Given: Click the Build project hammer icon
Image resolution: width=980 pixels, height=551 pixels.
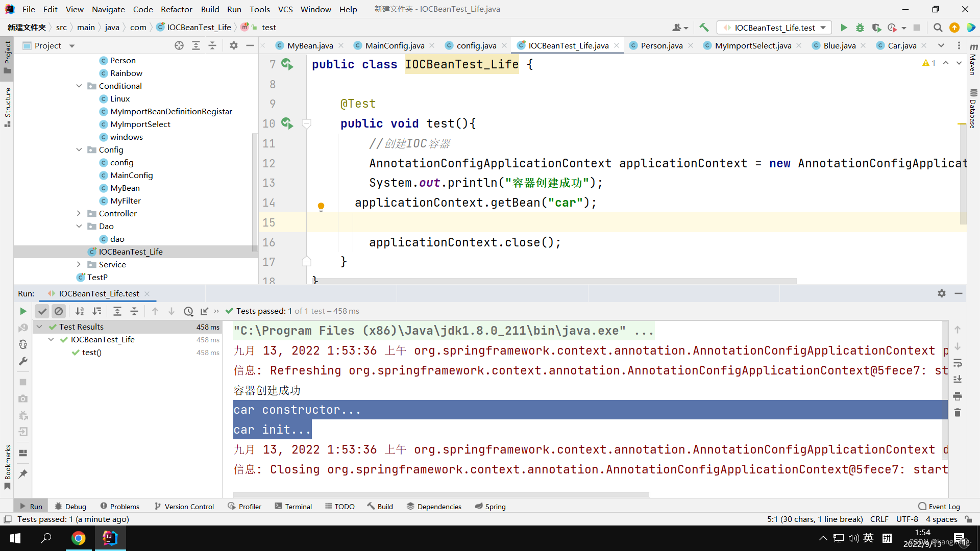Looking at the screenshot, I should (704, 28).
